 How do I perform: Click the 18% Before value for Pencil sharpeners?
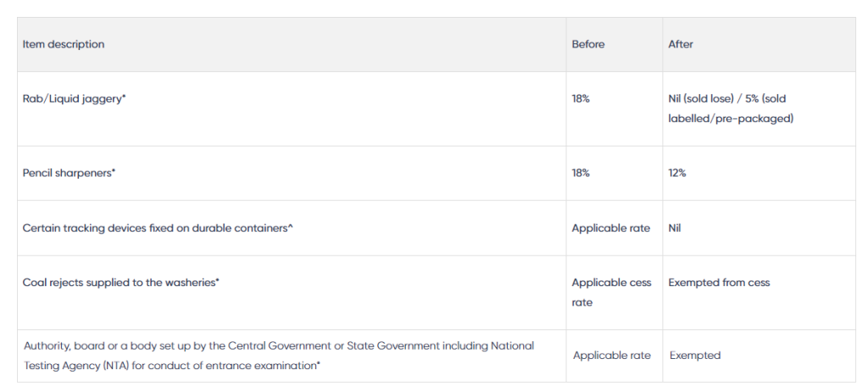click(581, 173)
